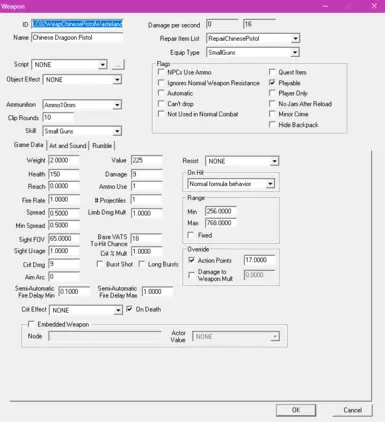Click the Weight input field

click(64, 160)
